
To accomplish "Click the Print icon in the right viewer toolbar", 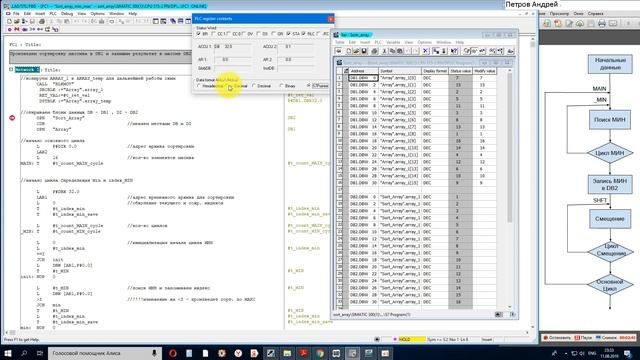I will 602,24.
